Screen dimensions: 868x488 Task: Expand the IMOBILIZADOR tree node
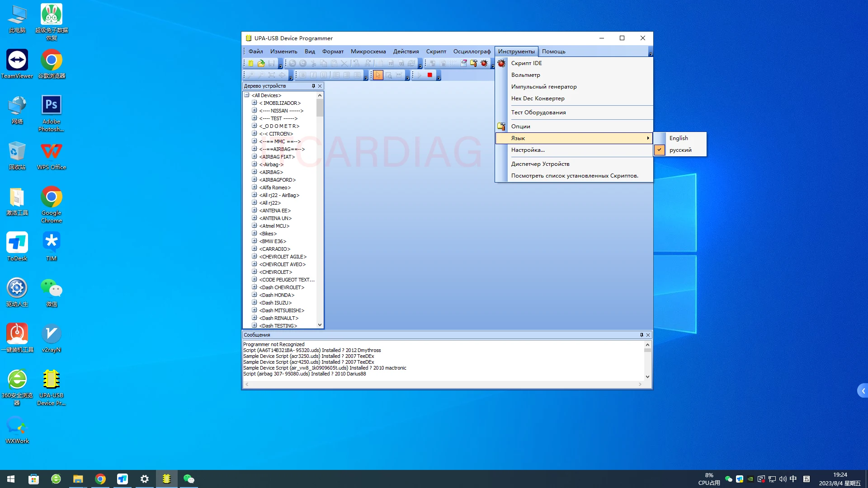255,103
